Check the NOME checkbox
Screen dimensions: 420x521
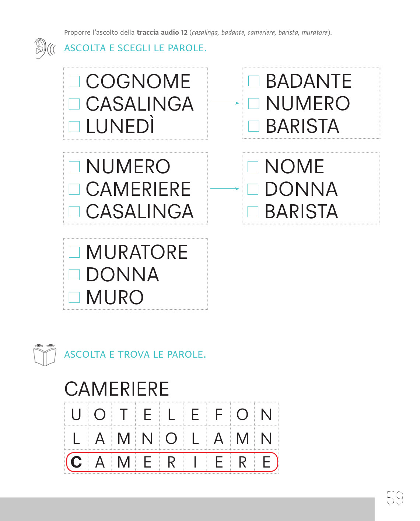coord(253,167)
